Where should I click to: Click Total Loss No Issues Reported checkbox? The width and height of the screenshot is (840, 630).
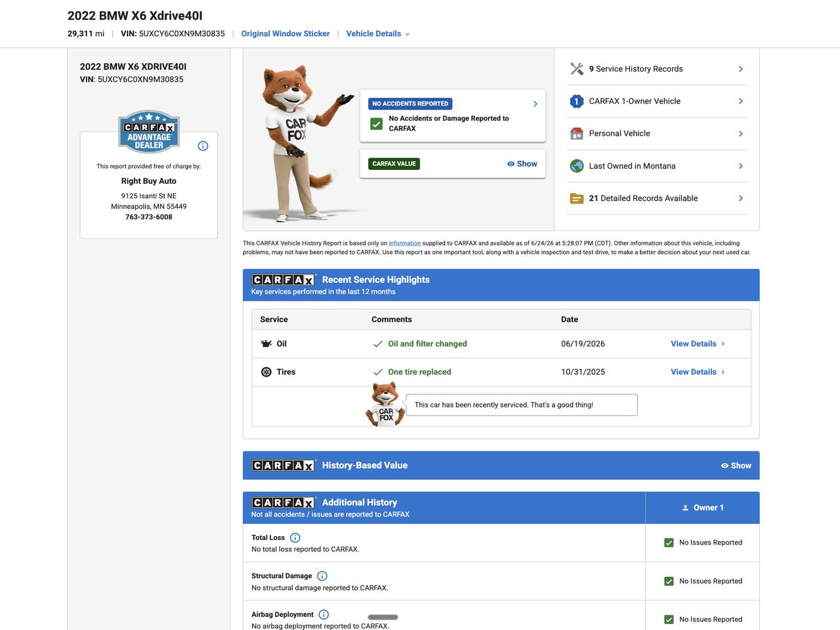tap(669, 543)
